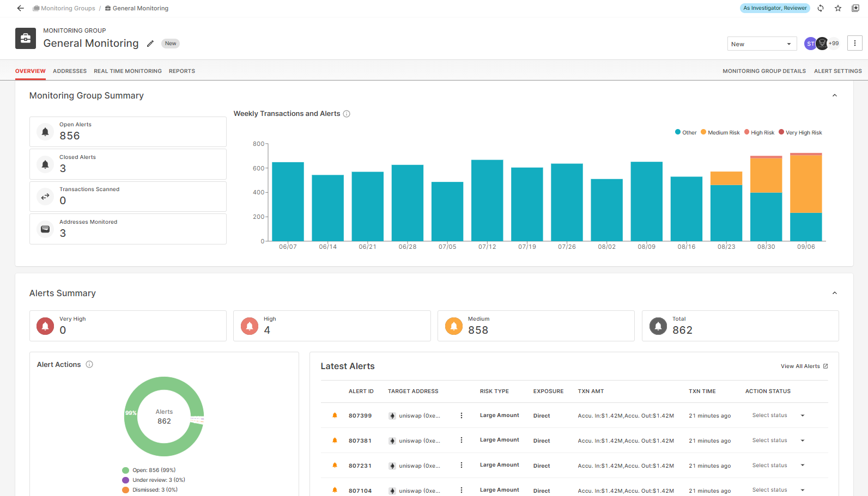Open Select status dropdown for alert 807399
Screen dimensions: 868x496
[x=779, y=415]
